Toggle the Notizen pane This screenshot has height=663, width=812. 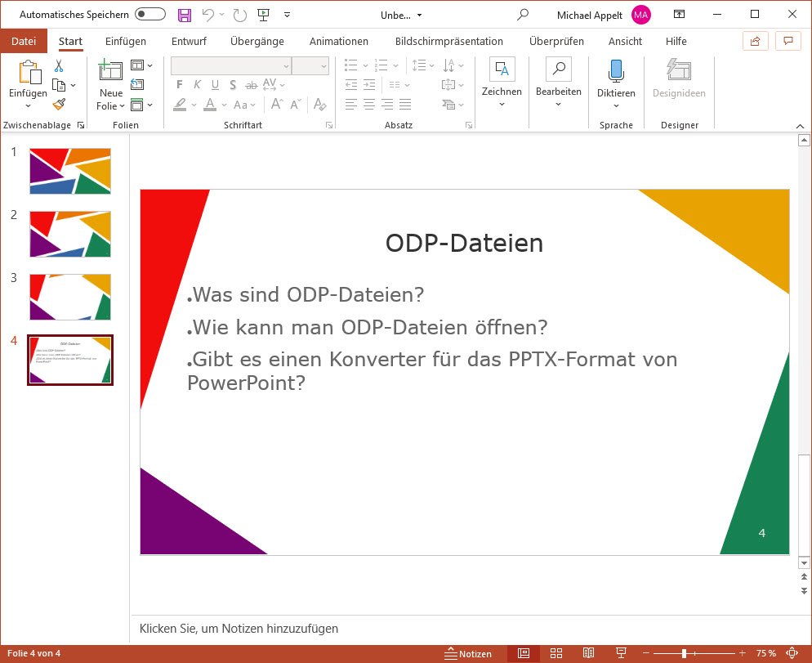point(468,653)
